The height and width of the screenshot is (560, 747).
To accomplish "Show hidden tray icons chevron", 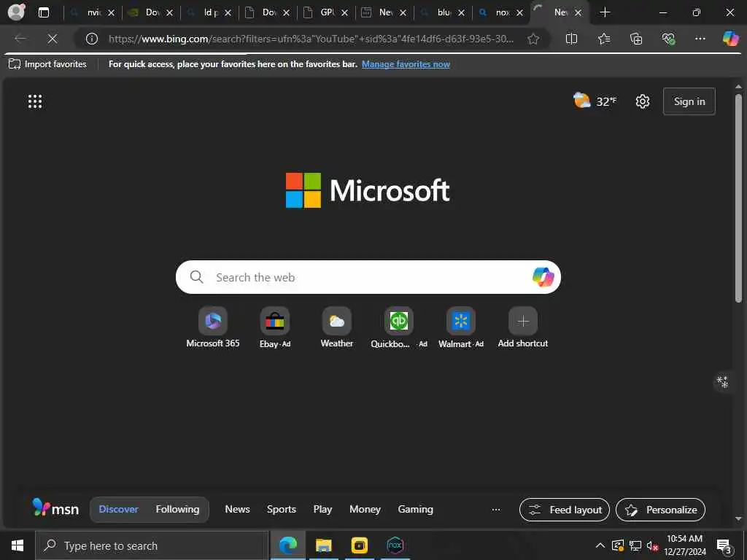I will tap(600, 545).
